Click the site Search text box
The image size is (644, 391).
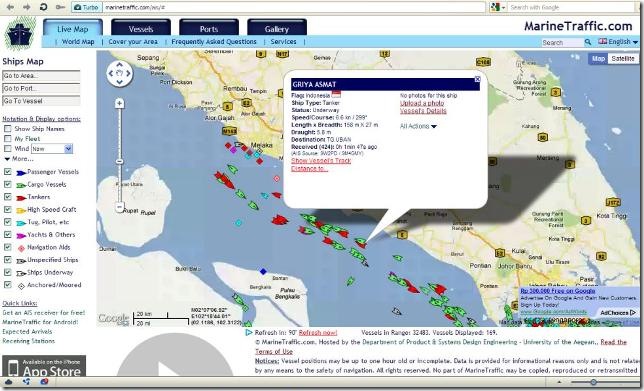(x=562, y=42)
